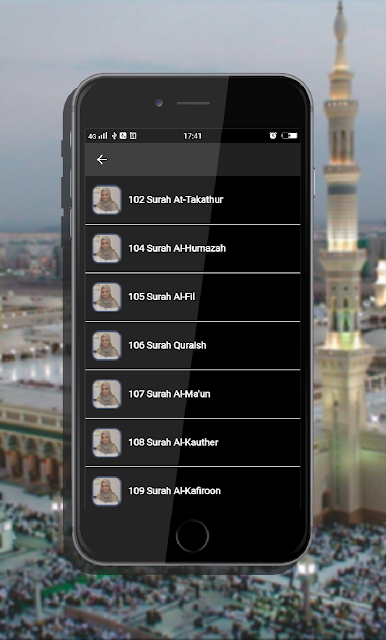Screen dimensions: 386x640
Task: Tap the alarm clock status icon
Action: [273, 136]
